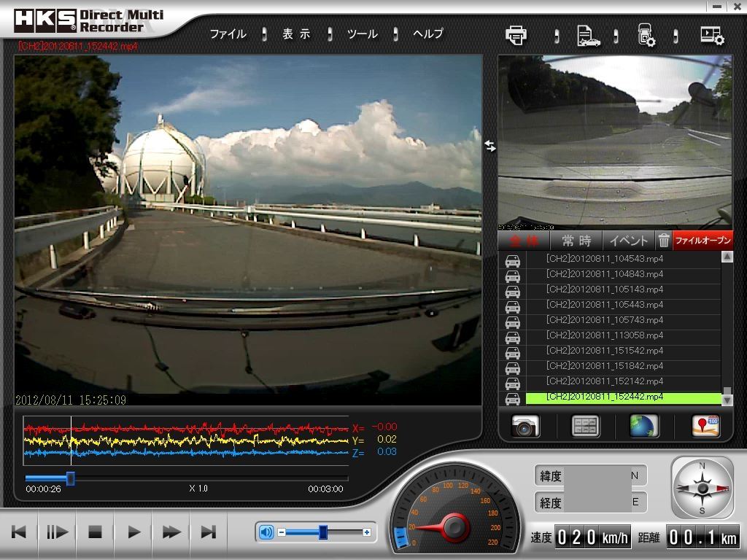Open the map pin location icon

point(705,426)
